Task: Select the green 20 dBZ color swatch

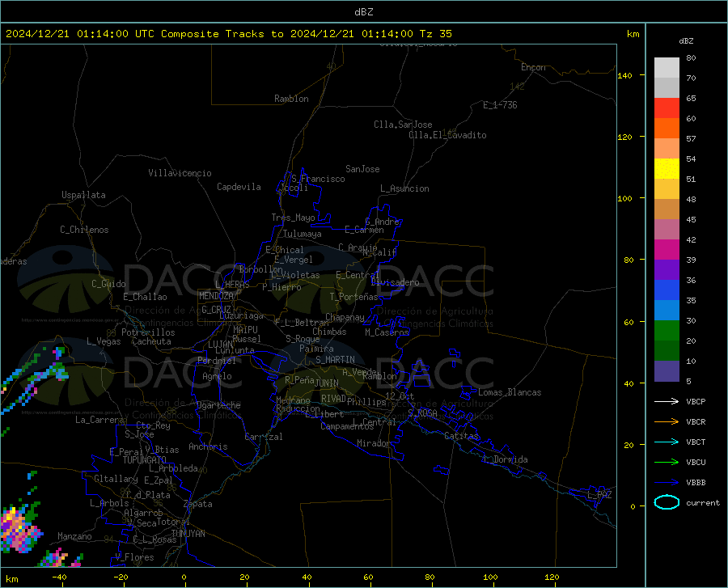Action: pyautogui.click(x=667, y=331)
